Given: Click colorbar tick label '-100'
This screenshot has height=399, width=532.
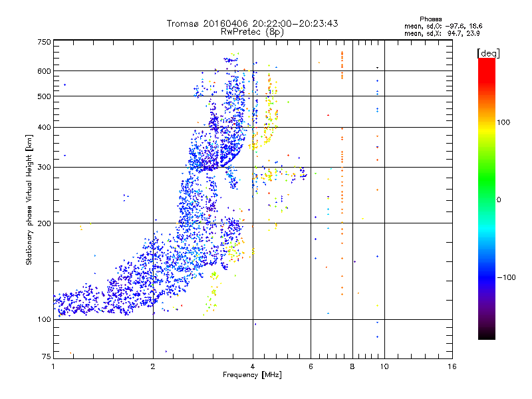Looking at the screenshot, I should click(506, 277).
